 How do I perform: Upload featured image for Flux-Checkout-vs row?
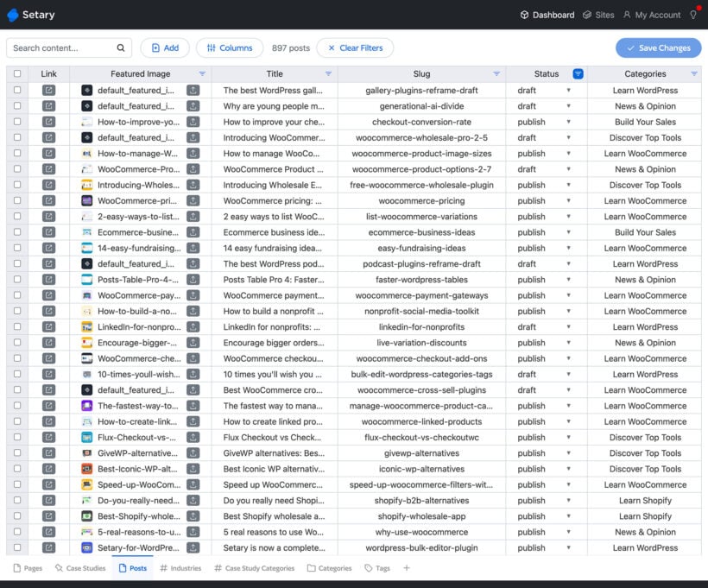point(193,437)
